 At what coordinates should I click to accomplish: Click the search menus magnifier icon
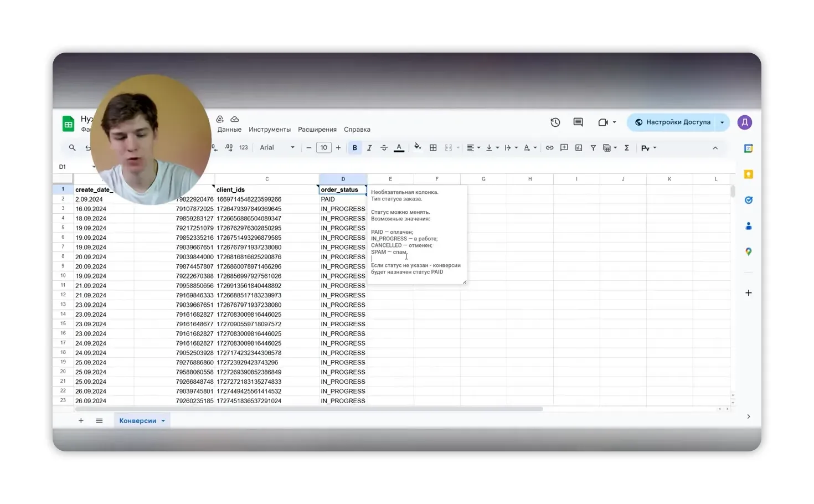click(72, 148)
